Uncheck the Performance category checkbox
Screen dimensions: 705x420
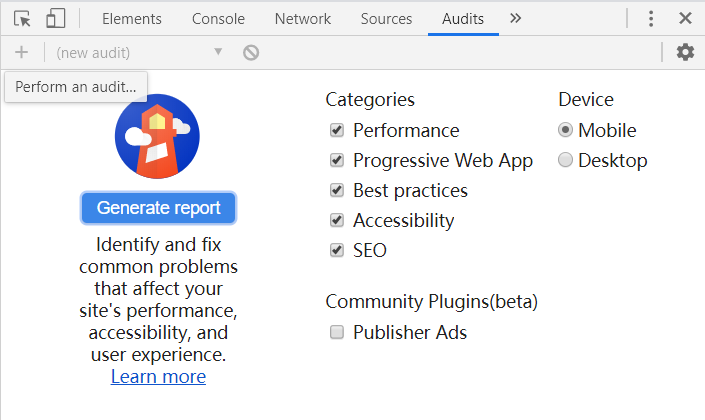tap(337, 130)
